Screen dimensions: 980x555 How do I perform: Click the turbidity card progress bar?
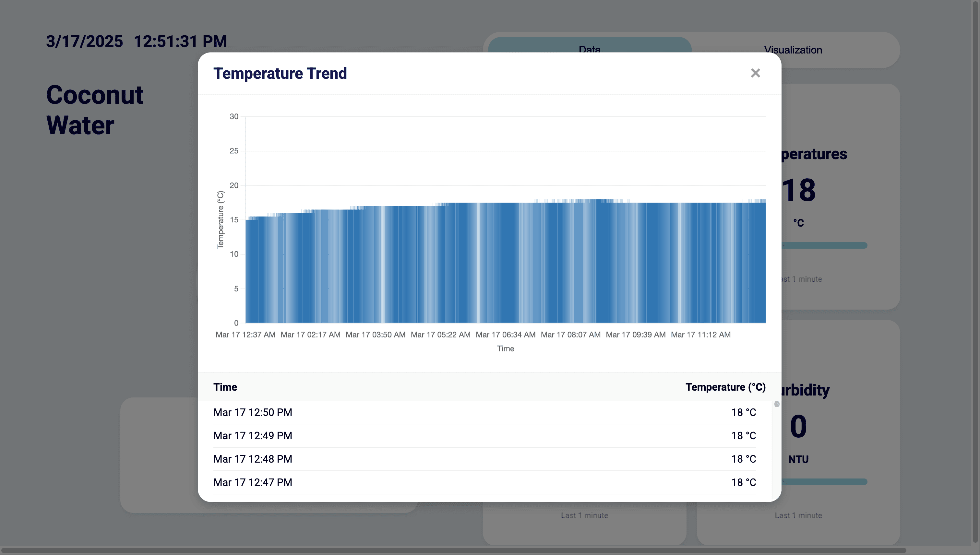(824, 482)
